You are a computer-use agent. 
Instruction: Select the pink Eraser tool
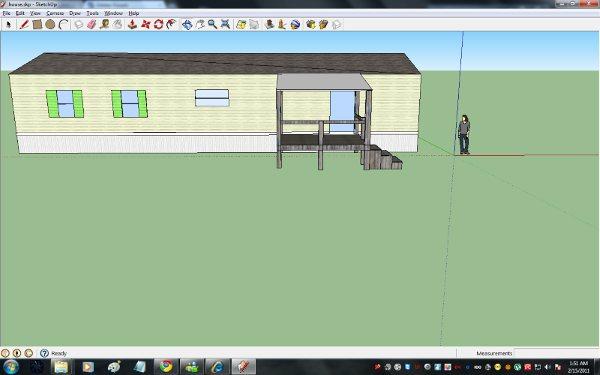92,24
